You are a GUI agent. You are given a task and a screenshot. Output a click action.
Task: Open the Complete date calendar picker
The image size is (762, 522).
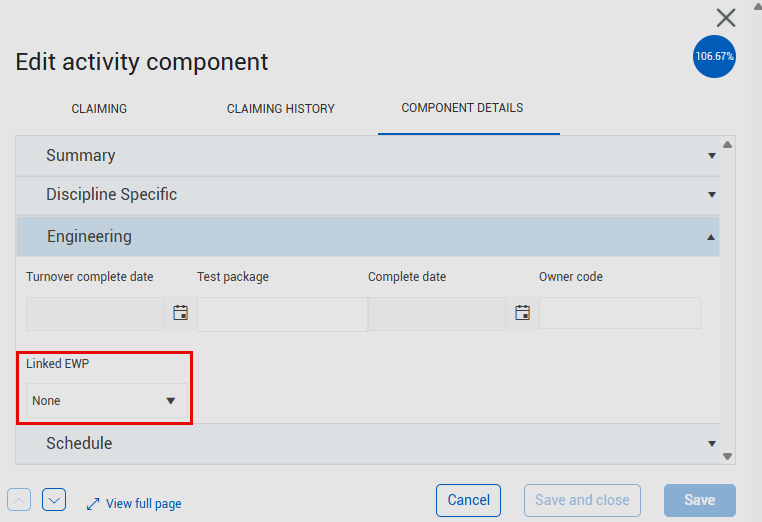click(x=522, y=313)
